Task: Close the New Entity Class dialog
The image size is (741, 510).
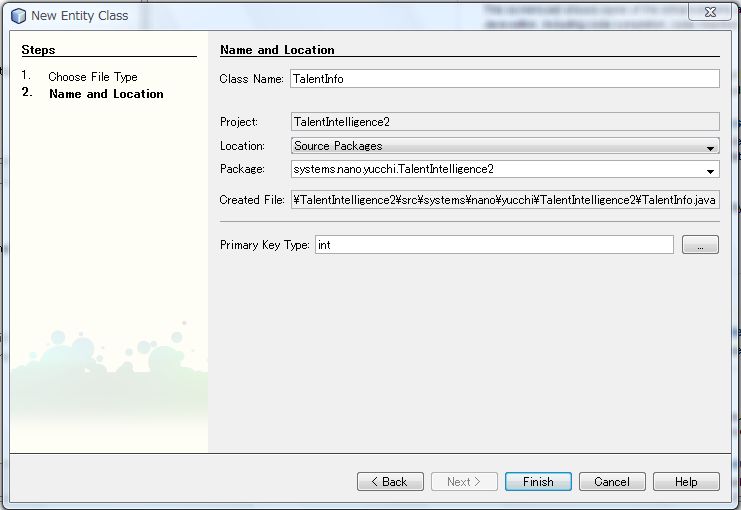Action: (x=707, y=12)
